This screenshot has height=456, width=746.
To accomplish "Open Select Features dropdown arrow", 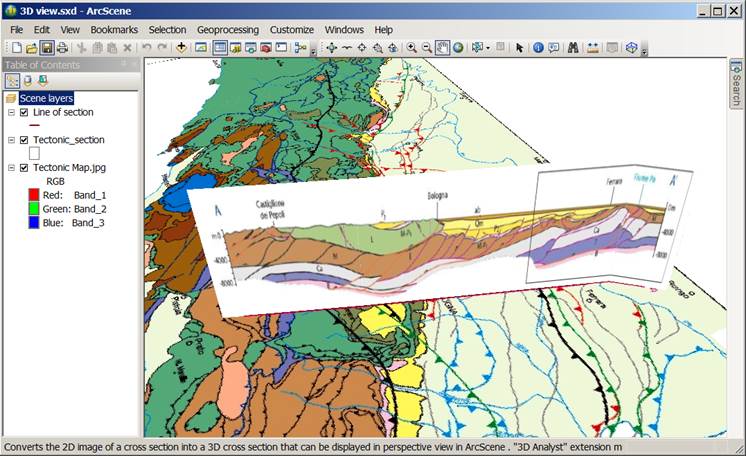I will (x=488, y=48).
